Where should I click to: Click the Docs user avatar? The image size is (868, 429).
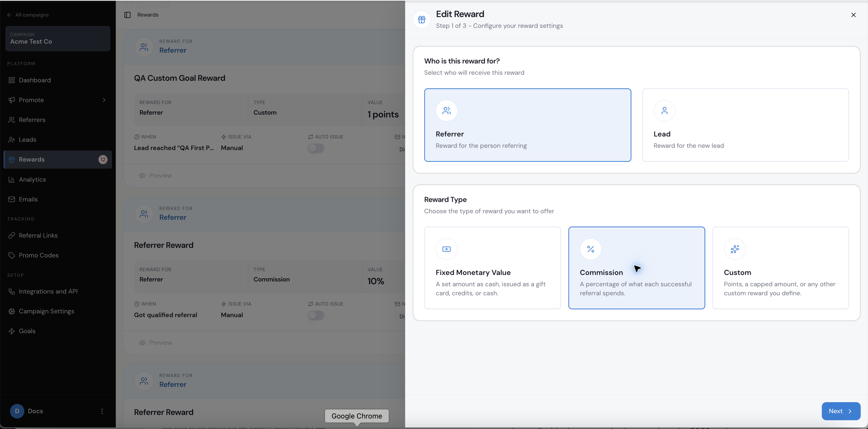click(17, 411)
